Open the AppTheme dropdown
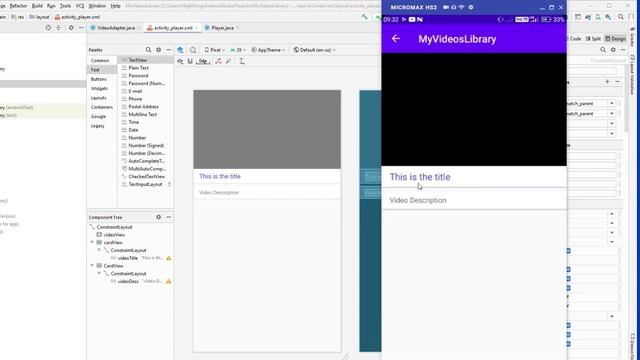640x360 pixels. point(268,50)
